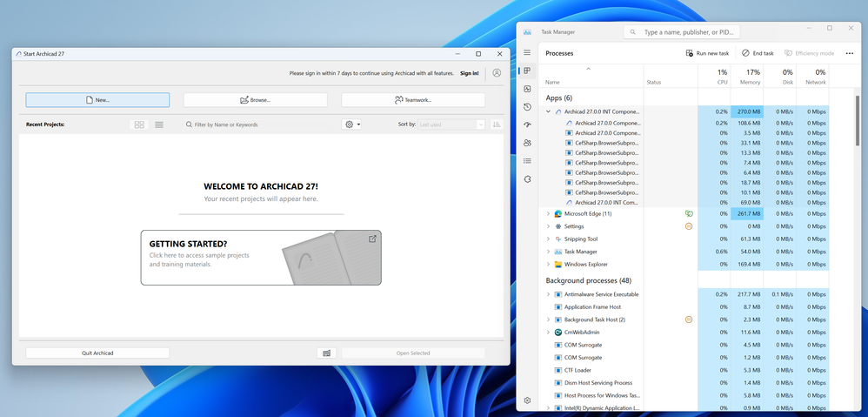This screenshot has height=417, width=868.
Task: Click the Filter by Name or Keywords field
Action: 261,124
